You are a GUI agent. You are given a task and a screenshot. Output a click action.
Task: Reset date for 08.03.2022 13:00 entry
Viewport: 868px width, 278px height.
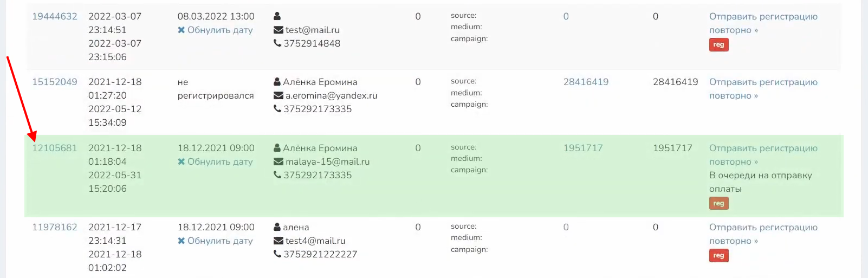(x=215, y=30)
